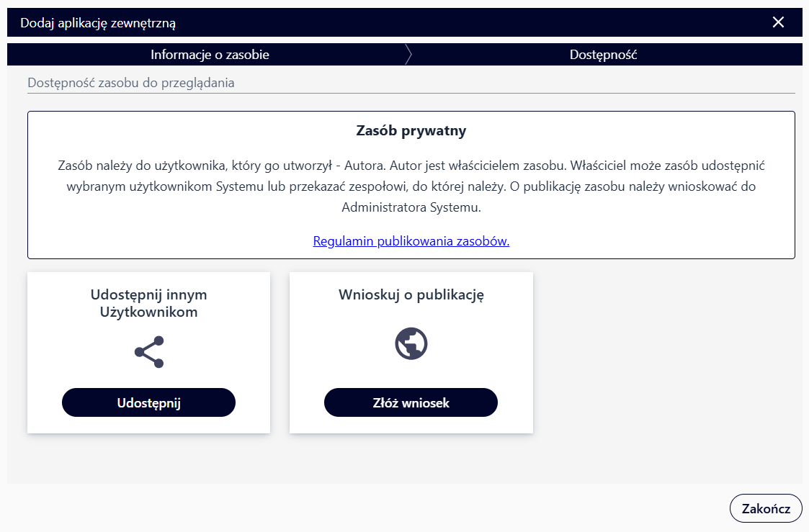This screenshot has height=532, width=809.
Task: Click the Dostępność zasobu do przeglądania section label
Action: pos(131,83)
